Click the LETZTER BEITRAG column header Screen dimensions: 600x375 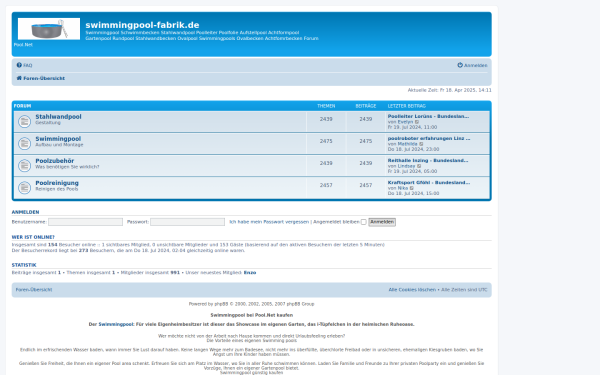click(x=406, y=106)
